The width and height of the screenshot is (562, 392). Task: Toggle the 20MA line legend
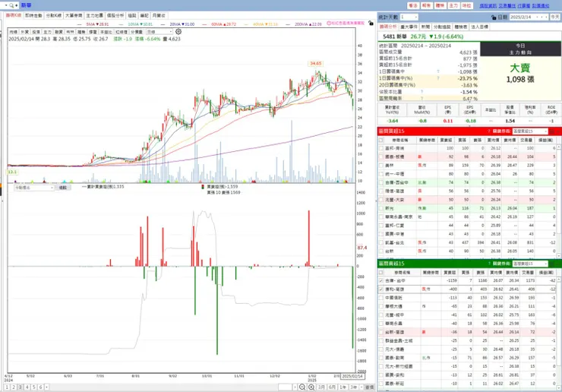[x=178, y=24]
